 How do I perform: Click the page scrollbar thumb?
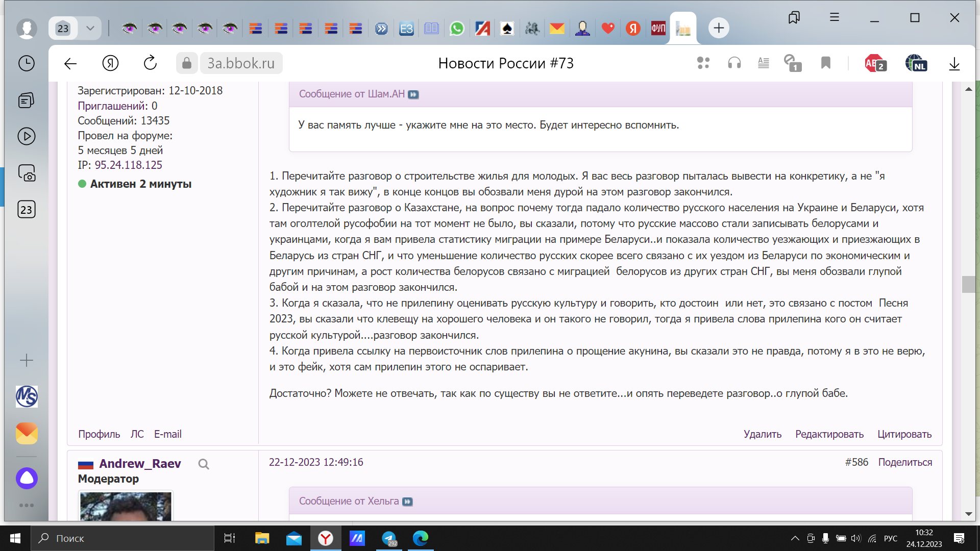[968, 284]
